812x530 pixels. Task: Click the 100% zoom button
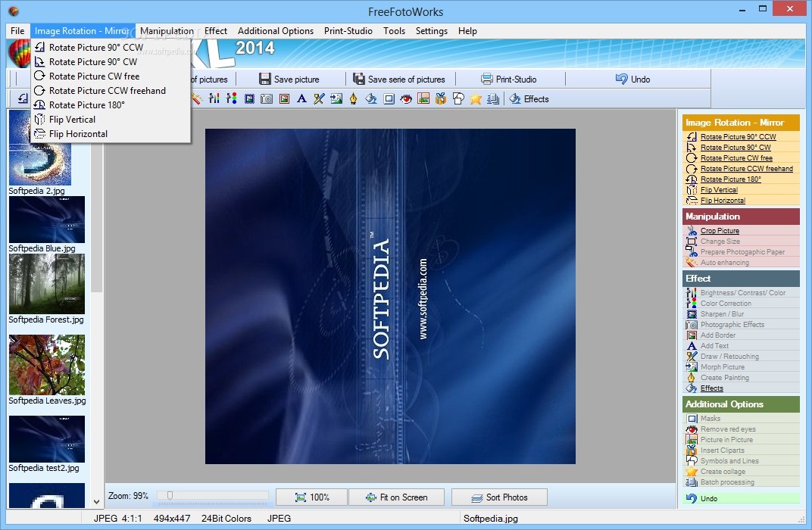(x=312, y=497)
